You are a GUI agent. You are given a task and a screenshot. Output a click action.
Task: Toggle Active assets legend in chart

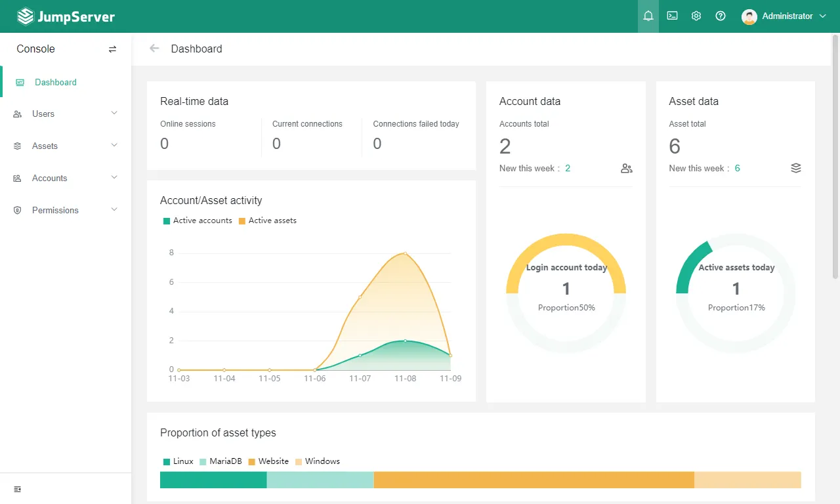click(x=268, y=220)
